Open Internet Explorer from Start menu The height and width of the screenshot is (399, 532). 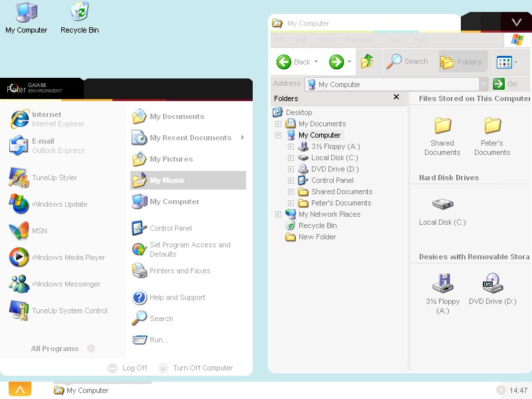pos(47,119)
